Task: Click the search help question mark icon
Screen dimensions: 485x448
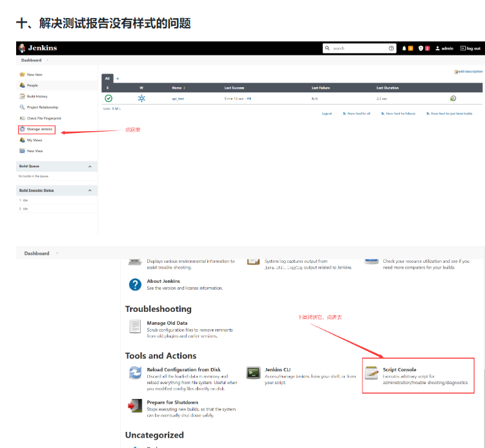Action: (391, 48)
